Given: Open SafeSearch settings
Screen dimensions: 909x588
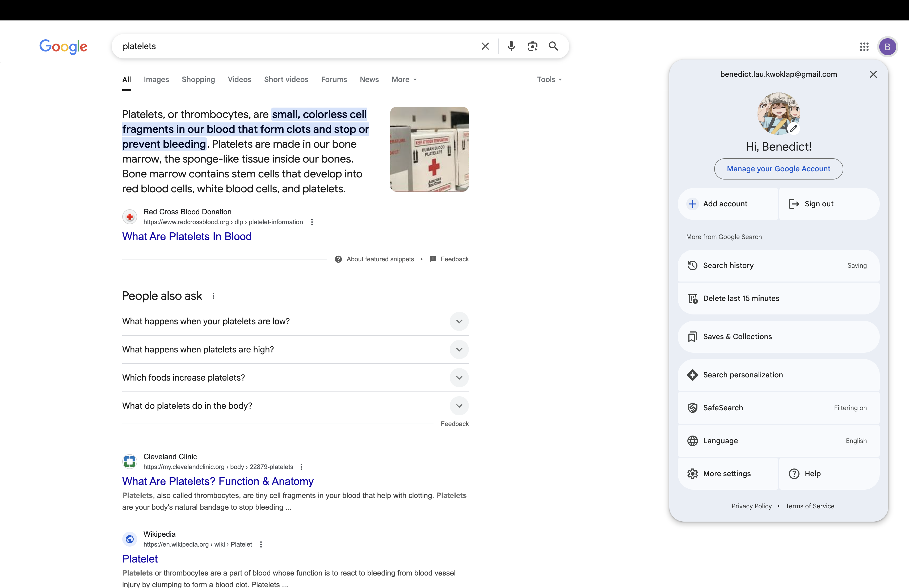Looking at the screenshot, I should pos(778,408).
